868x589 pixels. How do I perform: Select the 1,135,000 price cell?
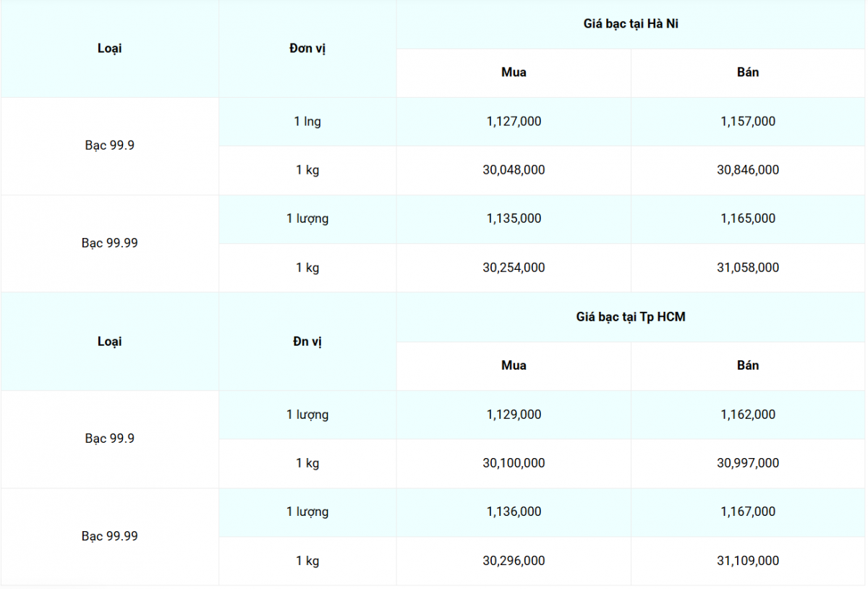[514, 219]
